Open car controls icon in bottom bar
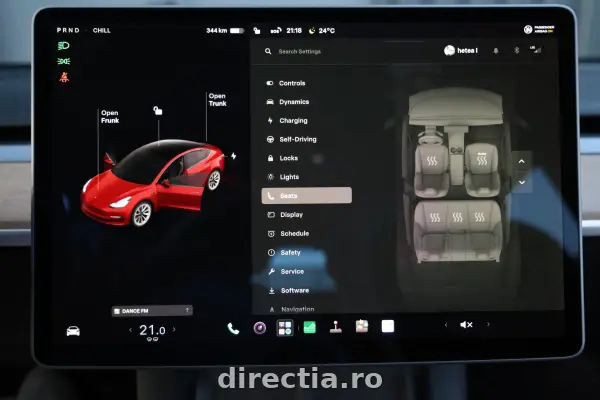The image size is (600, 400). (x=73, y=331)
